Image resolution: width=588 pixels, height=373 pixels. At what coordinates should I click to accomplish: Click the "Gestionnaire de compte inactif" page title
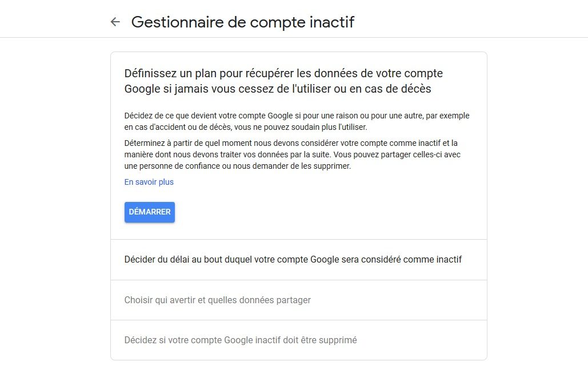coord(243,22)
